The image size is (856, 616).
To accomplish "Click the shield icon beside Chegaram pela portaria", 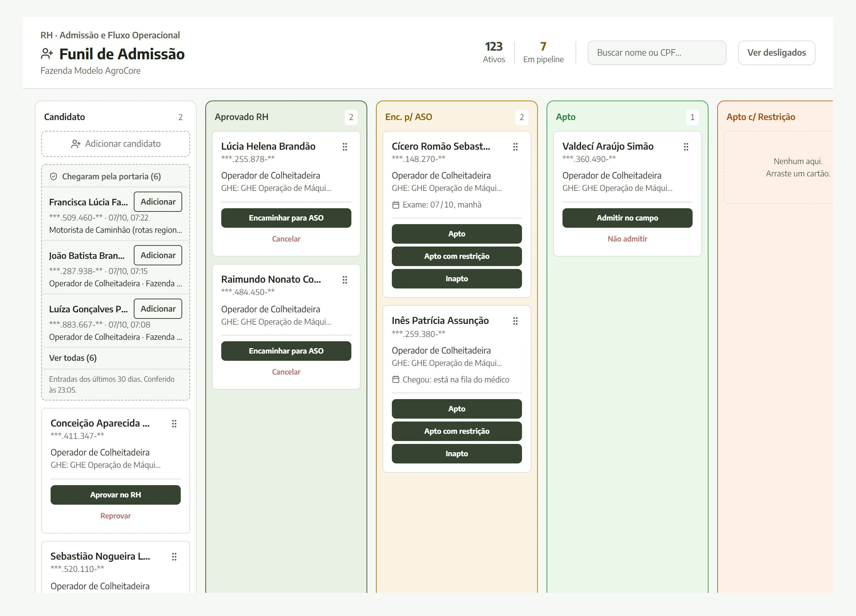I will coord(54,176).
